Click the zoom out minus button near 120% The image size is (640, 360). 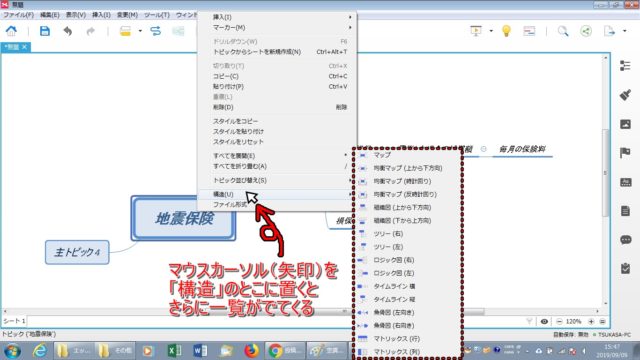(x=559, y=322)
